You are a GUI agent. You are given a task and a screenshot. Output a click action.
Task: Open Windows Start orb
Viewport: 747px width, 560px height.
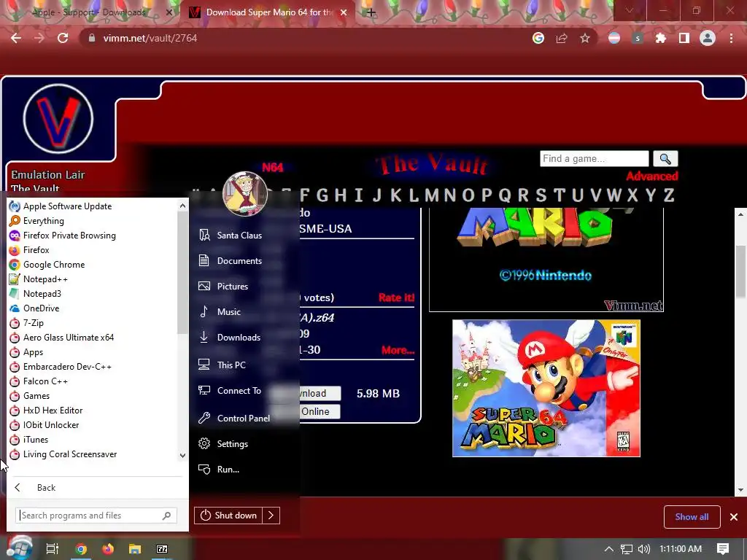point(20,548)
